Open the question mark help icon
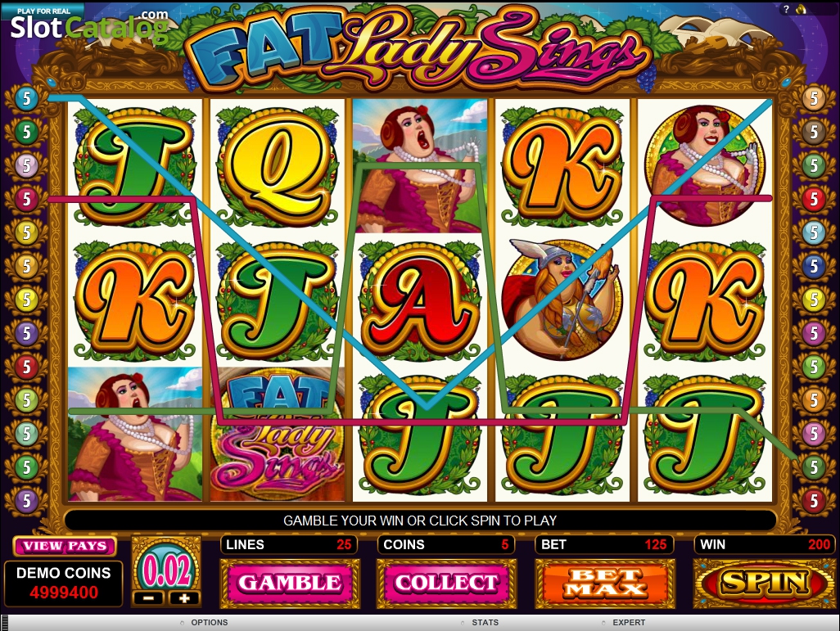Viewport: 840px width, 631px height. coord(787,8)
